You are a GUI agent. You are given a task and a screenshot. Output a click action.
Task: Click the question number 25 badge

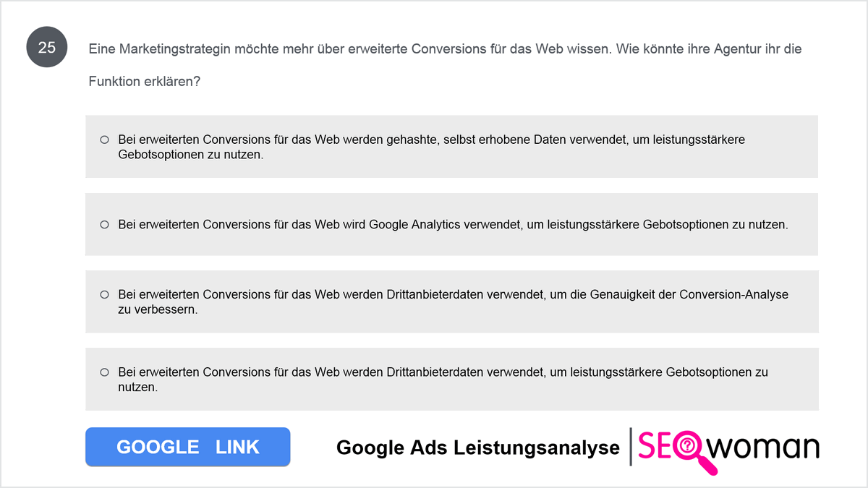tap(47, 48)
